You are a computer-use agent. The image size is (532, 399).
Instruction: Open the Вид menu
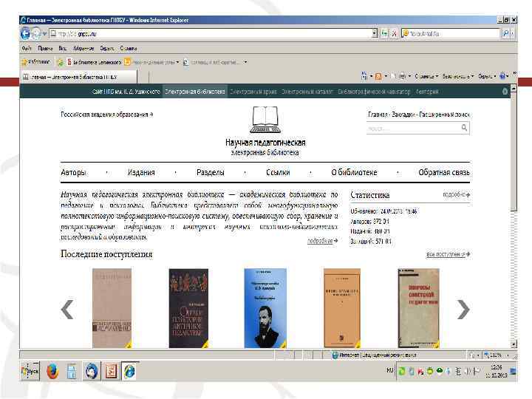coord(62,48)
